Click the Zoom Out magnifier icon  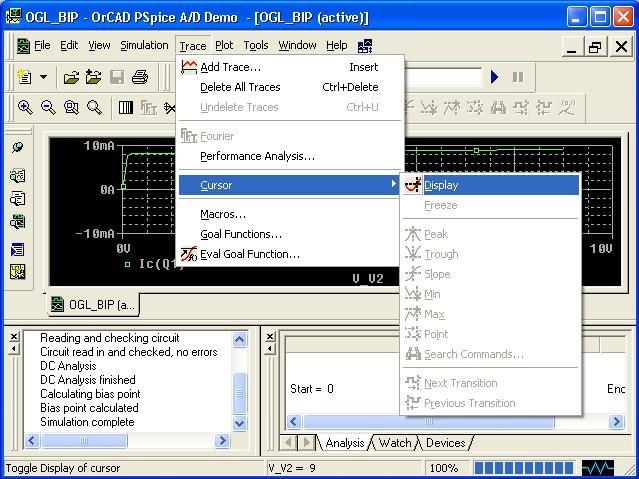[x=48, y=108]
